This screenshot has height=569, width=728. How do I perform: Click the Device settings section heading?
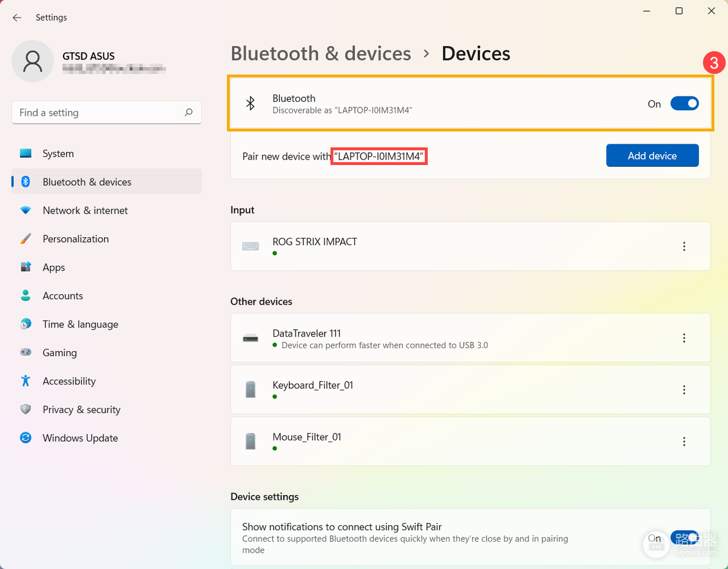(x=265, y=496)
